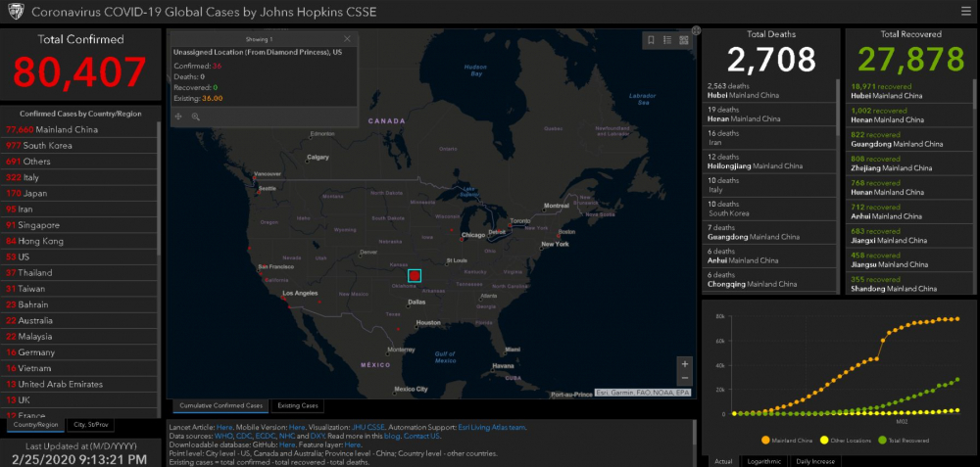Click the Total Deaths list scrollbar
The width and height of the screenshot is (980, 467).
pos(839,106)
